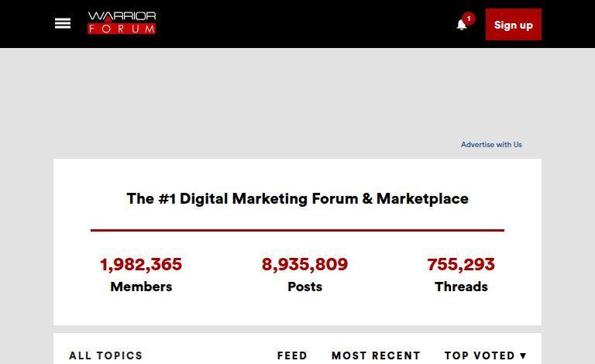
Task: Select the Posts label
Action: tap(304, 287)
